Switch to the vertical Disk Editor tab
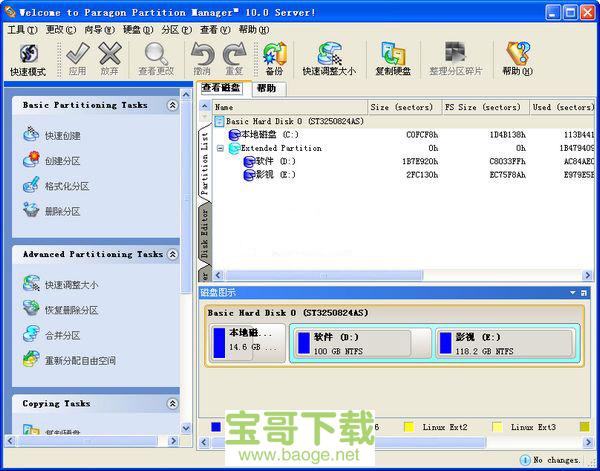This screenshot has width=600, height=471. [x=205, y=233]
